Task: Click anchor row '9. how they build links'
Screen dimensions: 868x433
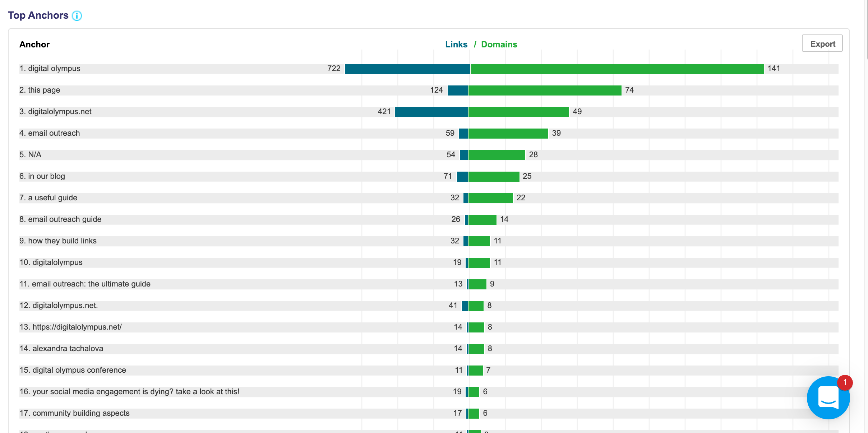Action: pyautogui.click(x=429, y=241)
